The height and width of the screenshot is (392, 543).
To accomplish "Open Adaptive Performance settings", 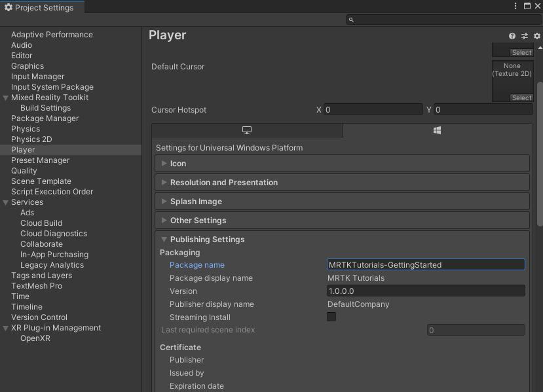I will tap(52, 35).
